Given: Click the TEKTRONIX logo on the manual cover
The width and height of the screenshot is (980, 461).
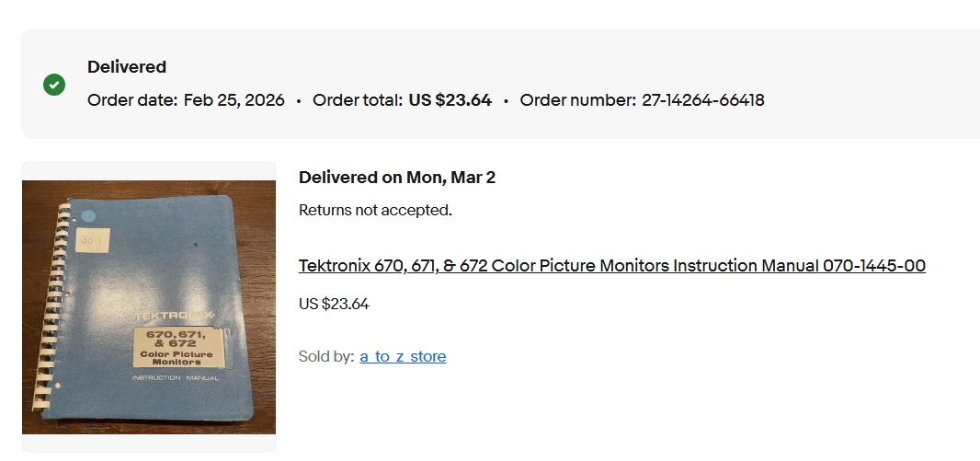Looking at the screenshot, I should coord(176,316).
